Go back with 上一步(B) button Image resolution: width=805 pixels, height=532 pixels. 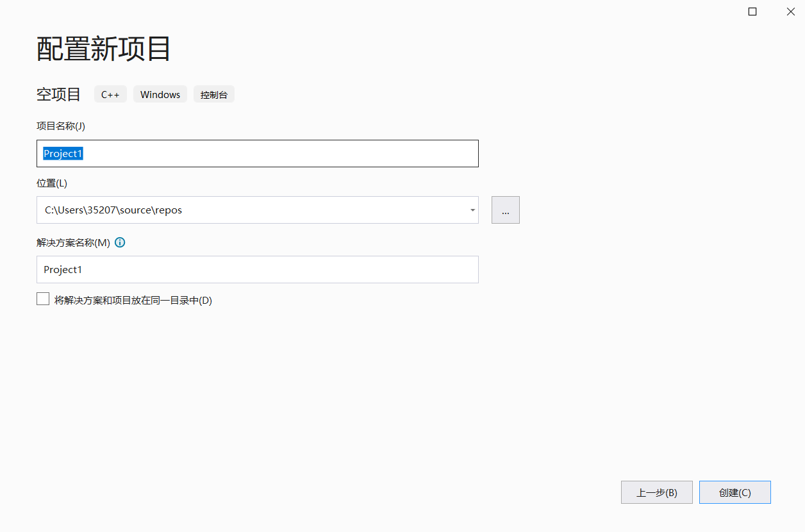click(x=657, y=492)
